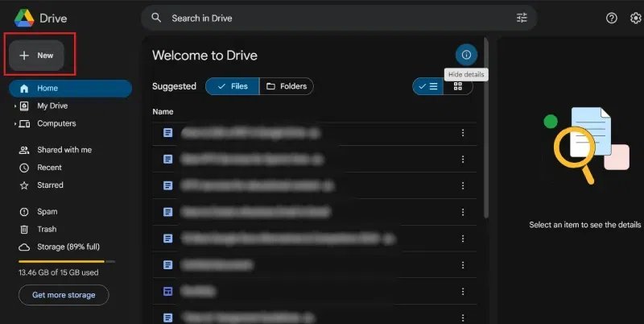644x324 pixels.
Task: Open more actions for fifth file
Action: pos(462,239)
